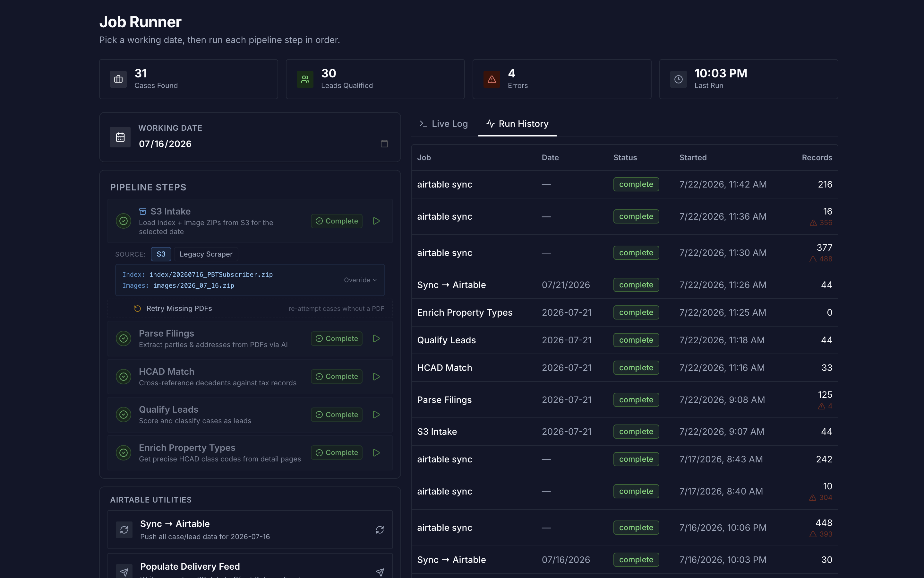Click the Populate Delivery Feed left plane icon
Image resolution: width=924 pixels, height=578 pixels.
pyautogui.click(x=124, y=572)
